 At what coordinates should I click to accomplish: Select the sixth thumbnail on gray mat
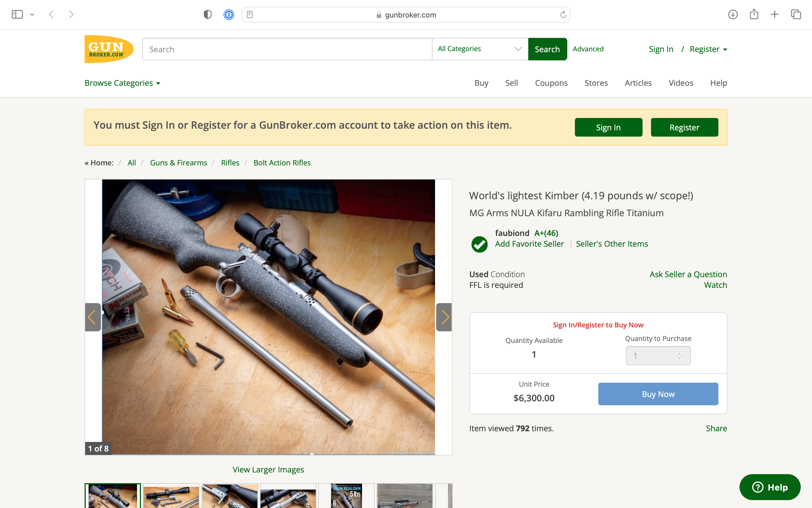[x=405, y=496]
